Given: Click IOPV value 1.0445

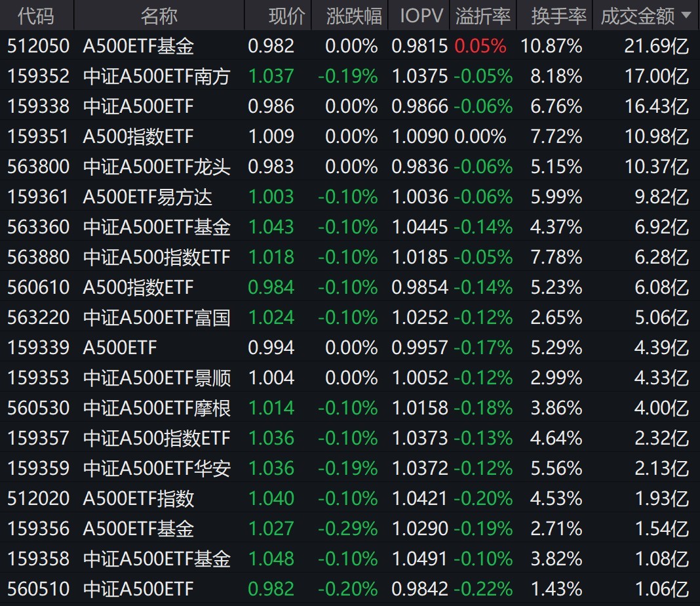Looking at the screenshot, I should pos(419,227).
